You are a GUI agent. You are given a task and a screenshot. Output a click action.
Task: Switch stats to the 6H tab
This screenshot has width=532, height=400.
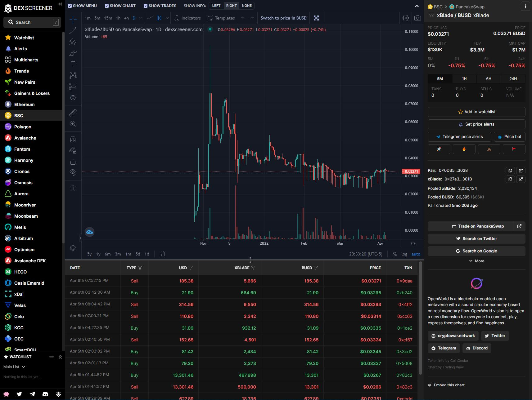(x=489, y=79)
